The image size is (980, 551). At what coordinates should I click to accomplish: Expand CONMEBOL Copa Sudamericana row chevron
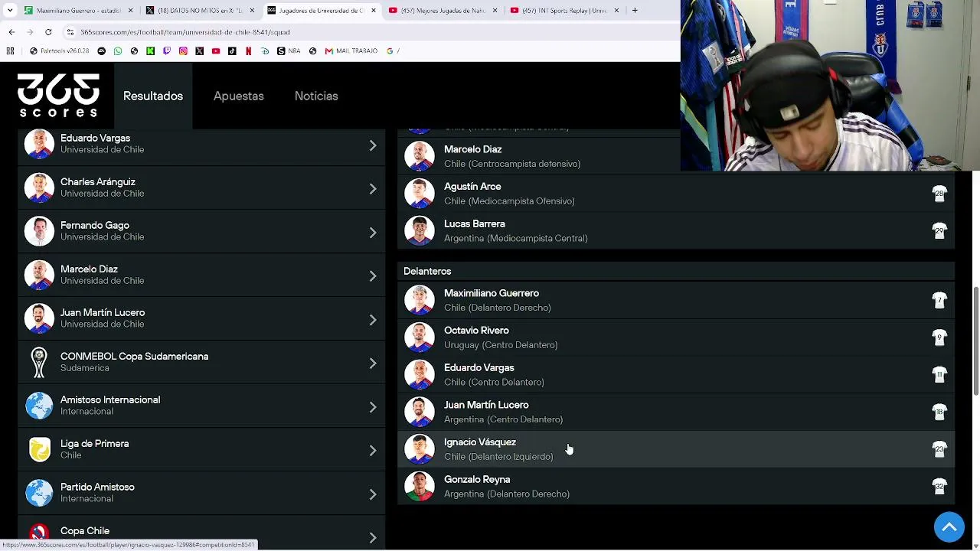(x=373, y=363)
